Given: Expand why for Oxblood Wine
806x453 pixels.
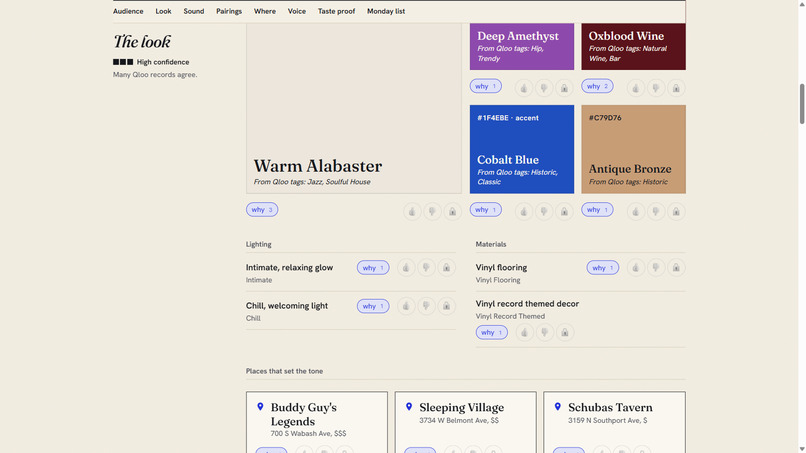Looking at the screenshot, I should coord(597,86).
